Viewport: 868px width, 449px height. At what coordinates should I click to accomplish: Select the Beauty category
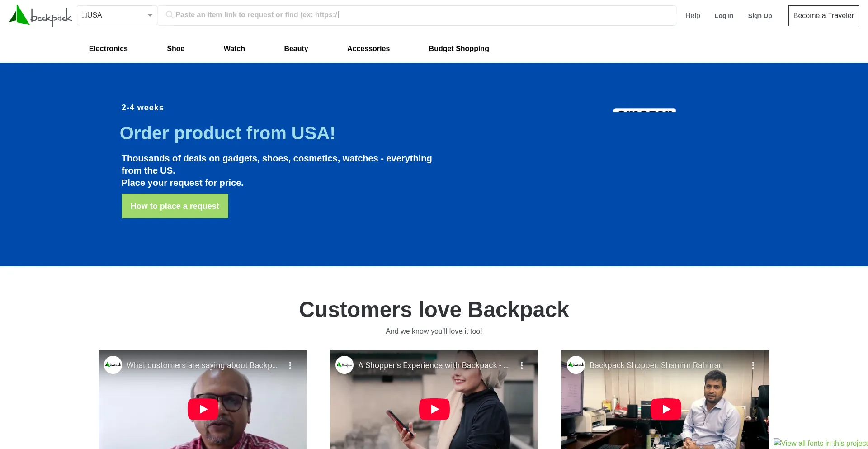(x=296, y=48)
